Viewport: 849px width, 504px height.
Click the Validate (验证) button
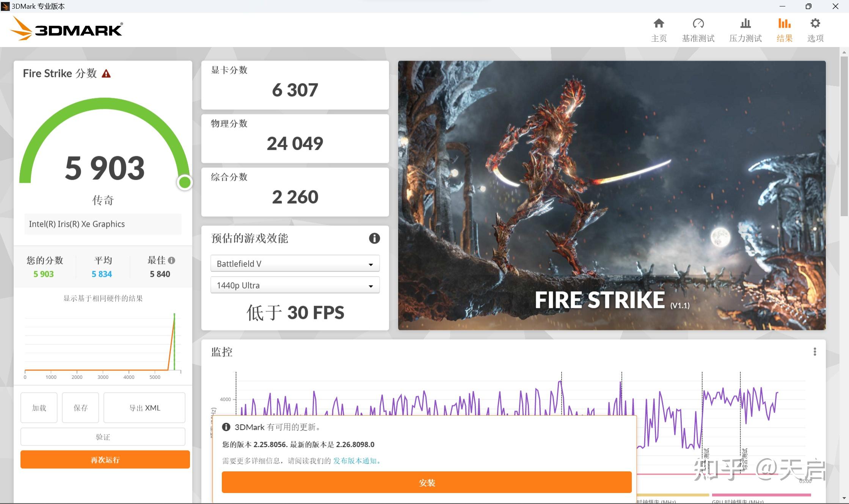point(103,437)
